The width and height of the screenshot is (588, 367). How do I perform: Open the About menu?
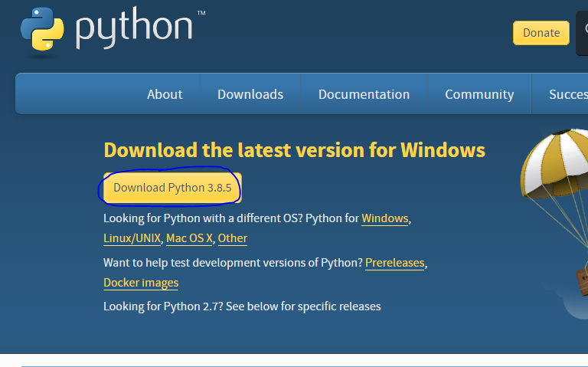pyautogui.click(x=165, y=94)
